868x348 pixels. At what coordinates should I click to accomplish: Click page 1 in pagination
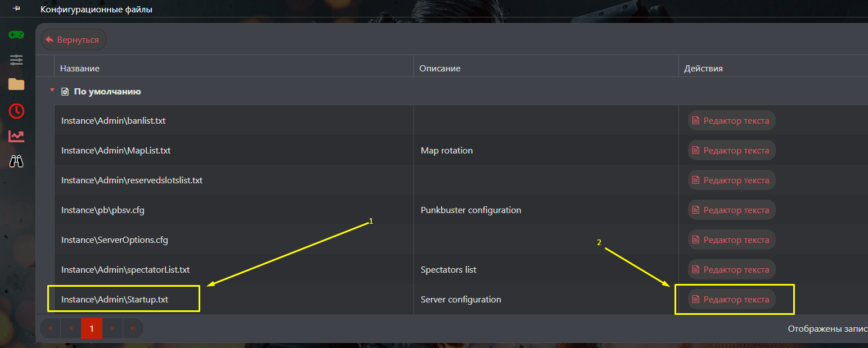pos(92,328)
